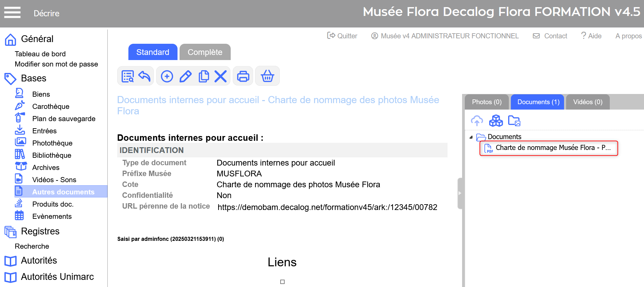Print the record with printer icon
The width and height of the screenshot is (644, 287).
(243, 76)
